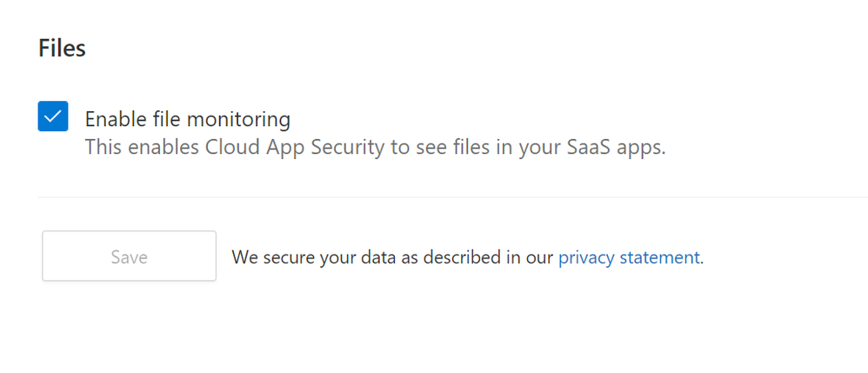This screenshot has width=868, height=373.
Task: Save the file monitoring settings
Action: (129, 256)
